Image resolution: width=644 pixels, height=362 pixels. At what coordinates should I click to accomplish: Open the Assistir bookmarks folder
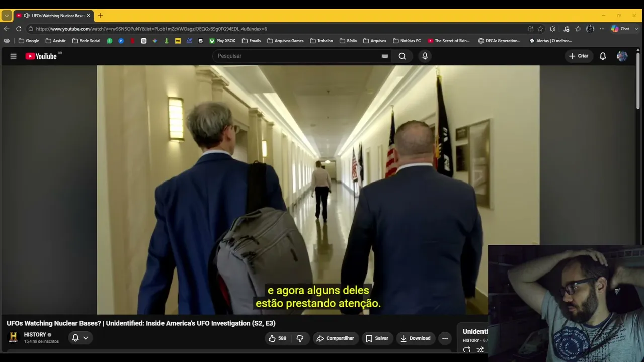click(x=55, y=41)
